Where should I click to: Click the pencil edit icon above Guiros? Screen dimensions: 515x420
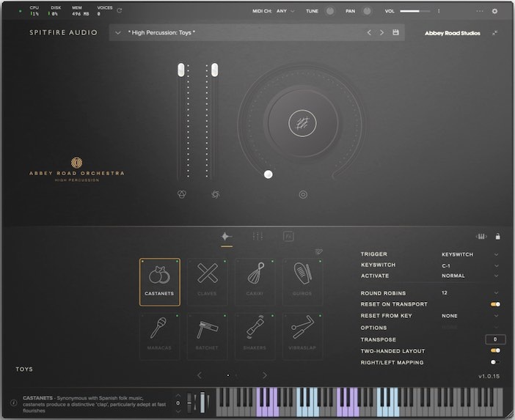pos(318,251)
